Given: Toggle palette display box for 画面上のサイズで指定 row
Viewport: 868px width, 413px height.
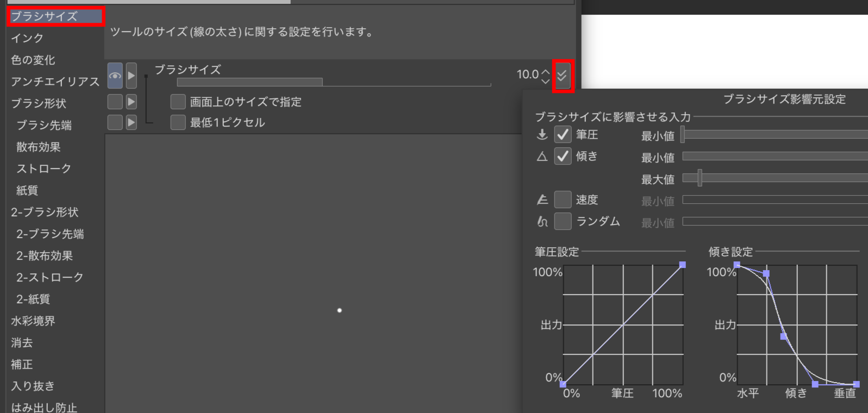Looking at the screenshot, I should (115, 102).
